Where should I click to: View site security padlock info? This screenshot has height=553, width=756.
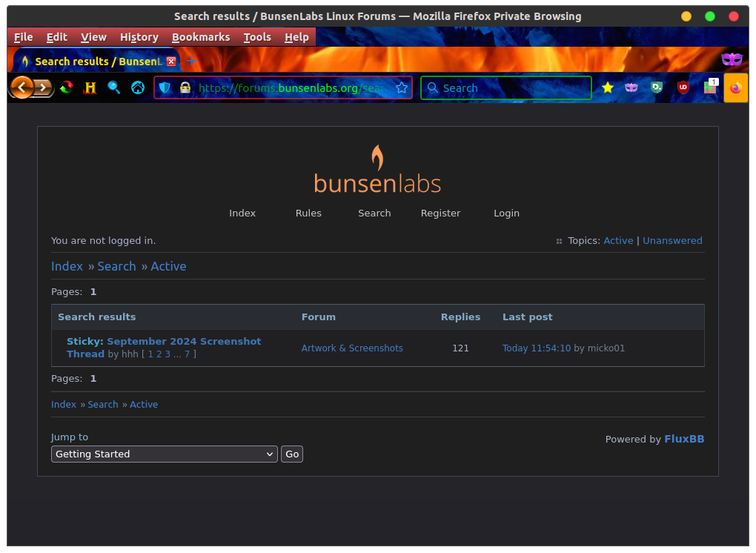(x=185, y=87)
